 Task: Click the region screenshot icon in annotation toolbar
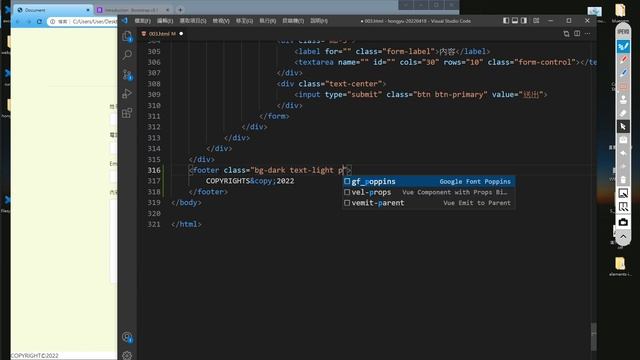[x=623, y=193]
